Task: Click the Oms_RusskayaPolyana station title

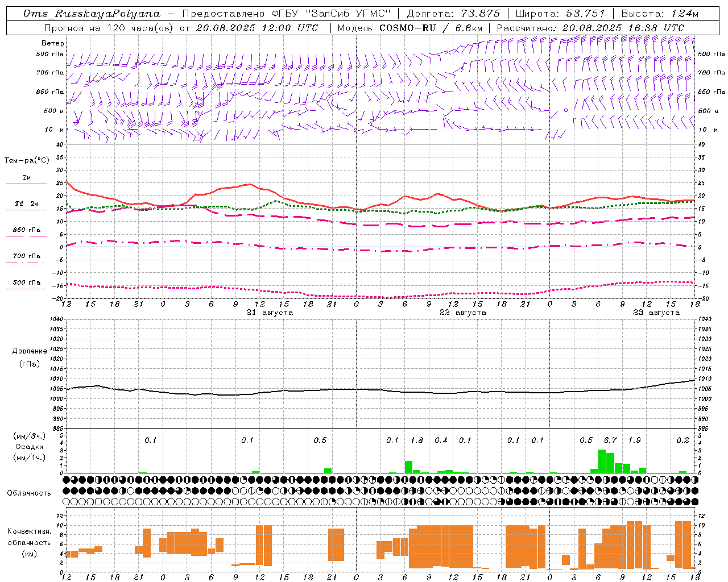Action: point(92,14)
